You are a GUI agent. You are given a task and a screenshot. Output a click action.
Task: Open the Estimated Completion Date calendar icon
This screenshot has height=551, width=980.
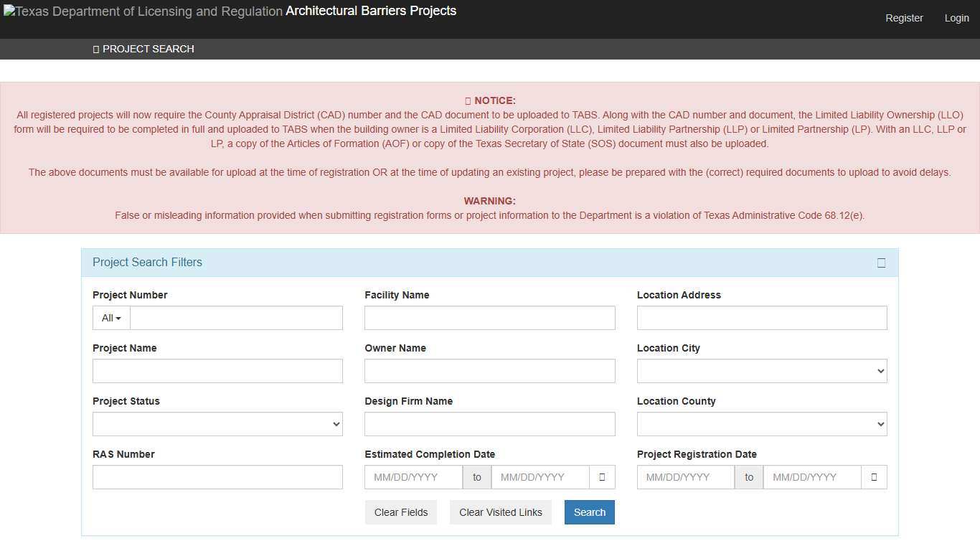(602, 476)
